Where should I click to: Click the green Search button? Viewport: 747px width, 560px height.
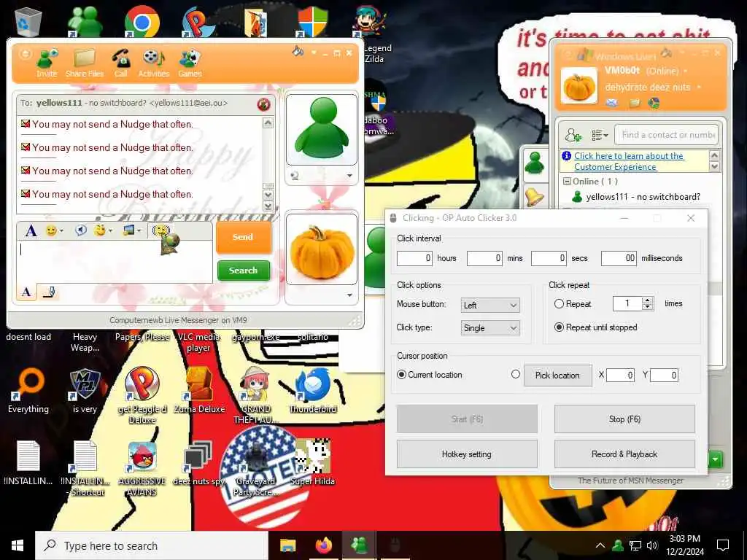(x=244, y=271)
